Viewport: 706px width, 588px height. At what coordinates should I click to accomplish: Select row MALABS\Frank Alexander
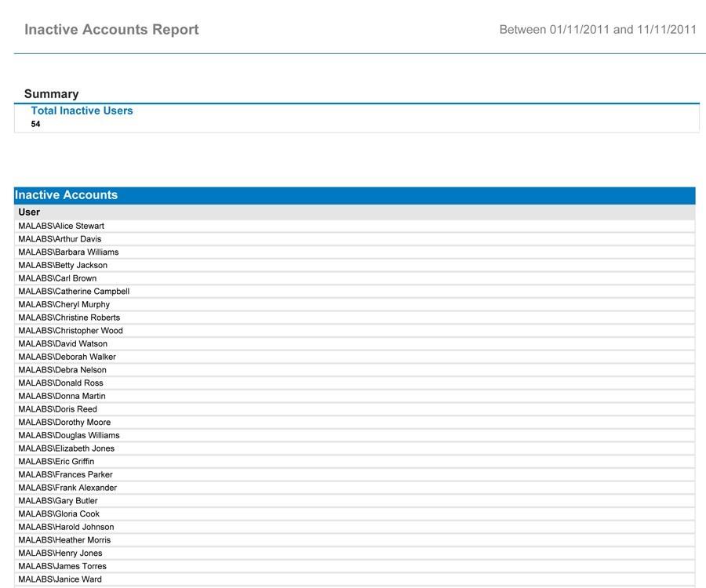point(355,487)
